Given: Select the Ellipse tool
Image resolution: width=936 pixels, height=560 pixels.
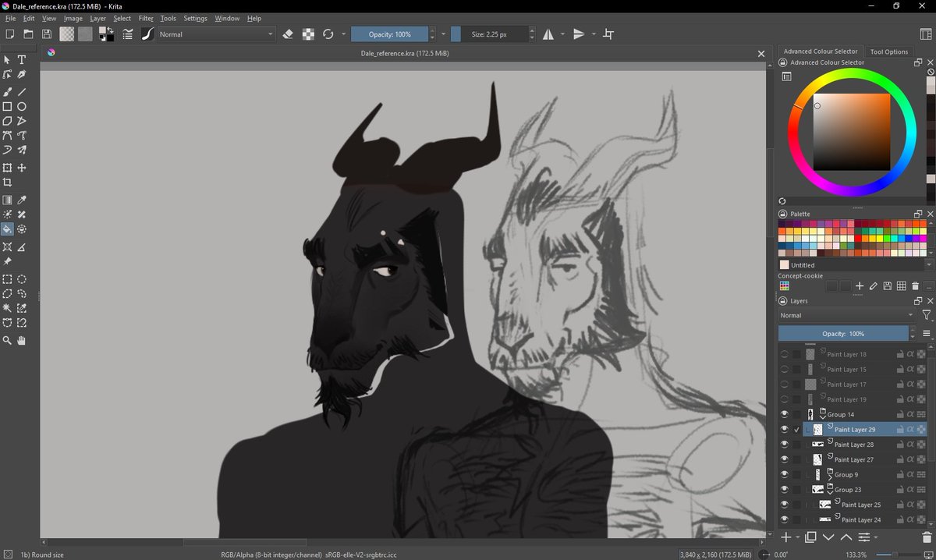Looking at the screenshot, I should point(22,106).
